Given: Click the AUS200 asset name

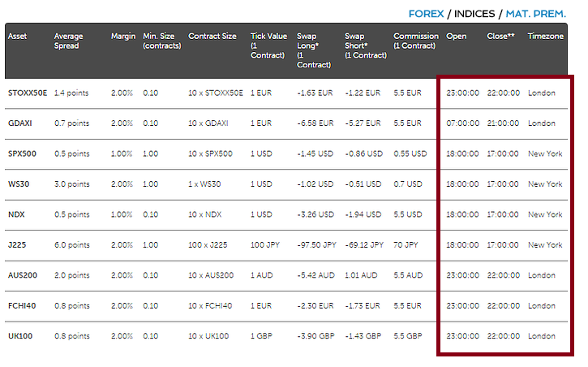Looking at the screenshot, I should (x=21, y=275).
